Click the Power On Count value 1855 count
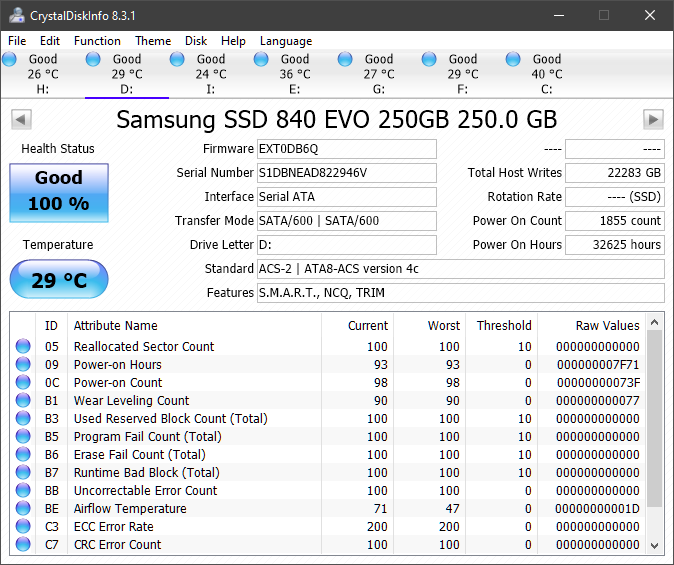The height and width of the screenshot is (565, 674). point(615,221)
